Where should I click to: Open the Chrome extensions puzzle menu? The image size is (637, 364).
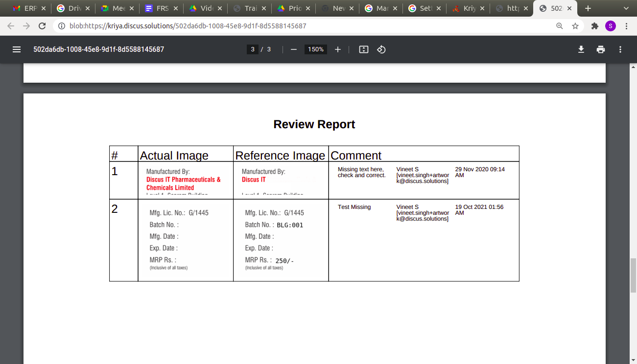(x=595, y=26)
